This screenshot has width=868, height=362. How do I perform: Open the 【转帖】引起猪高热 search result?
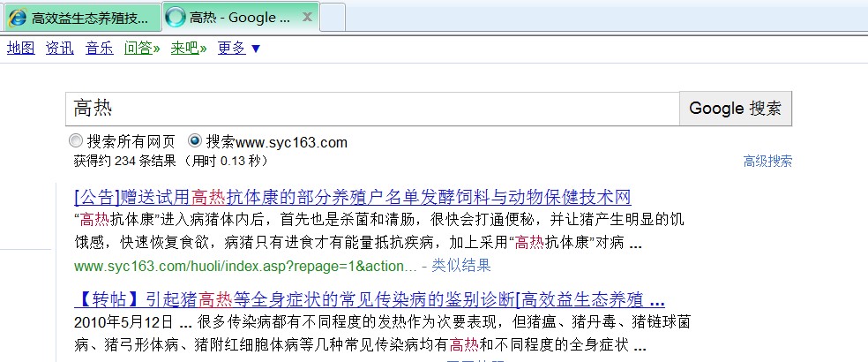click(369, 298)
